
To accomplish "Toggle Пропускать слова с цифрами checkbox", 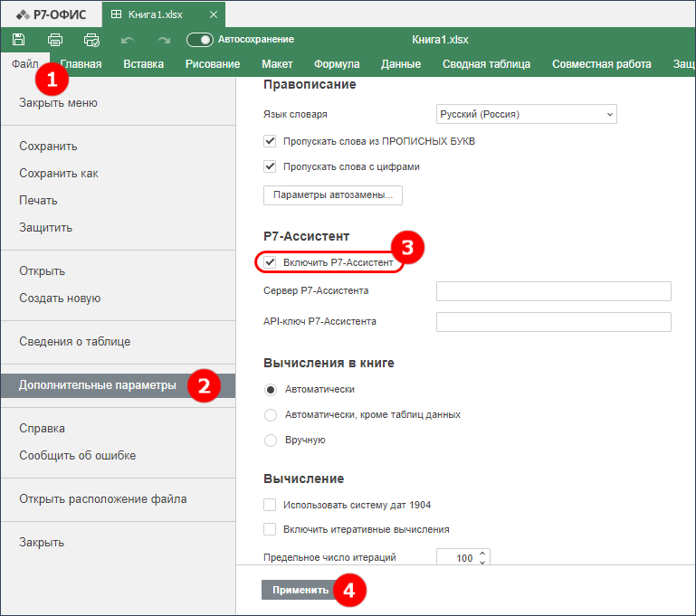I will (x=270, y=166).
